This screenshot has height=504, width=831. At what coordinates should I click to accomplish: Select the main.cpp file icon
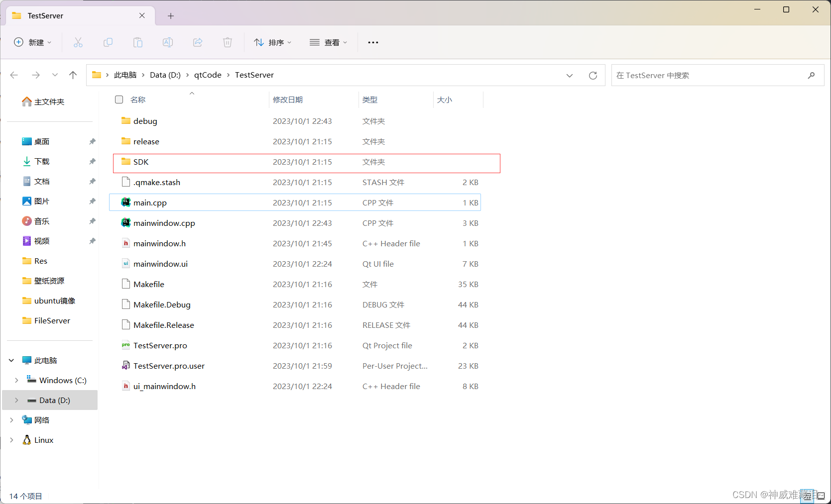point(126,202)
